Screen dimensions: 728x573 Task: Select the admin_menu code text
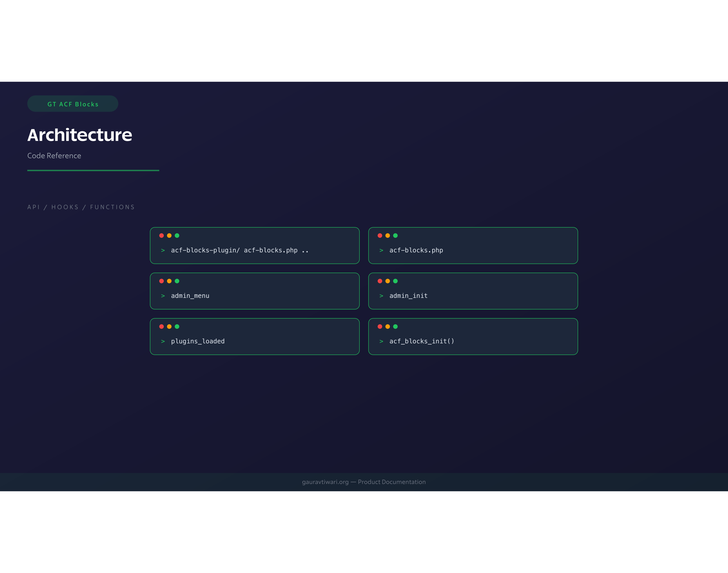tap(190, 296)
